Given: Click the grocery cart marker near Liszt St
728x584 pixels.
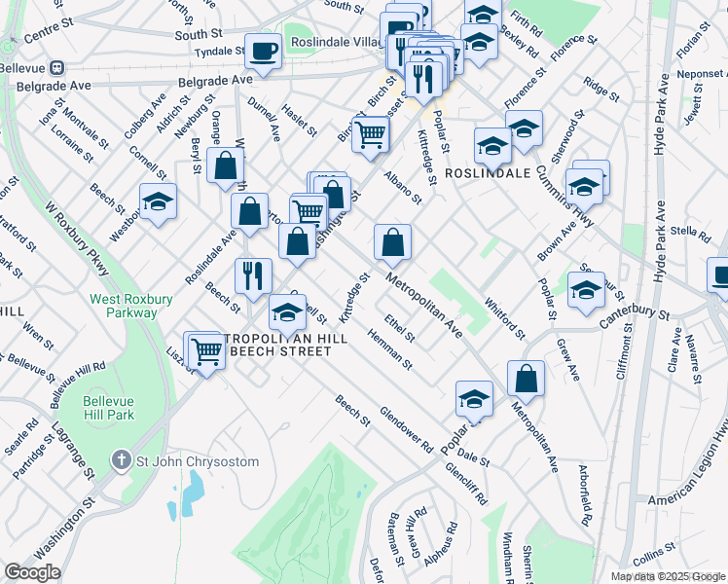Looking at the screenshot, I should (206, 355).
